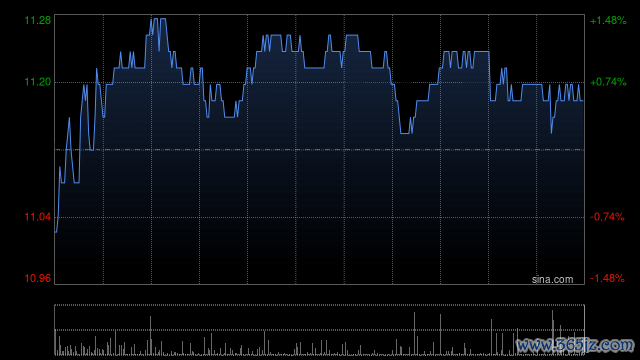Click the +1.48% percentage label
Screen dimensions: 640x360
point(608,20)
